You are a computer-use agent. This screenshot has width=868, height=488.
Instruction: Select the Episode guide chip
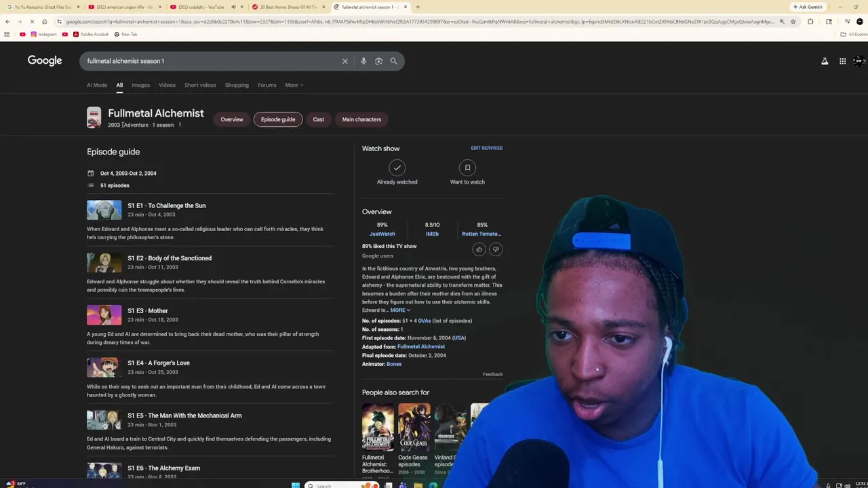tap(278, 119)
